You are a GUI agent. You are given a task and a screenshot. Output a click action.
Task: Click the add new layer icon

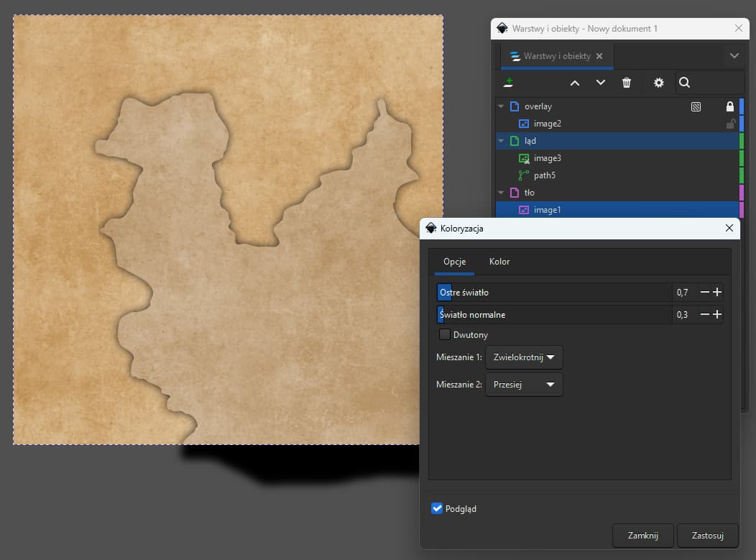click(509, 83)
